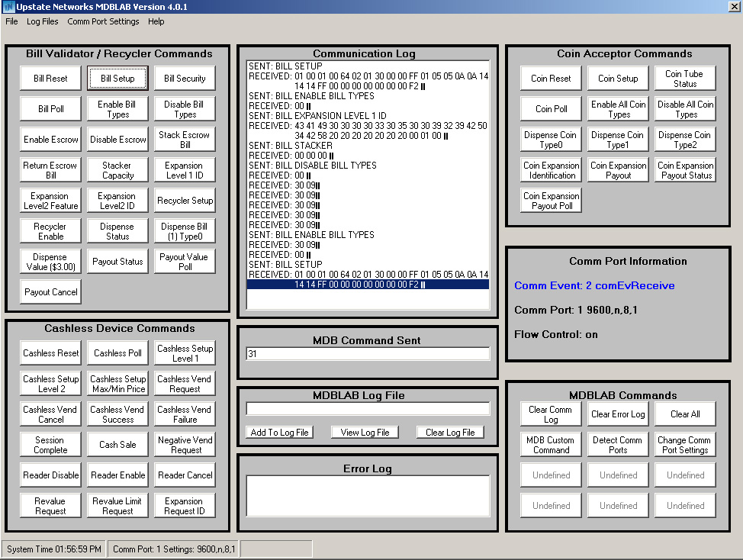Click the Enable Escrow button
Viewport: 743px width, 560px height.
click(50, 140)
